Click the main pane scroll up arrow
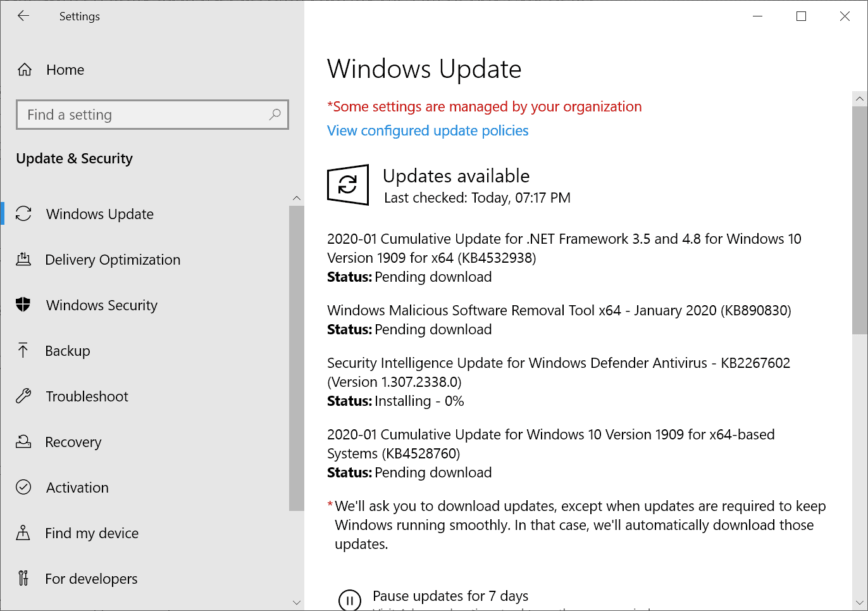 [x=860, y=99]
